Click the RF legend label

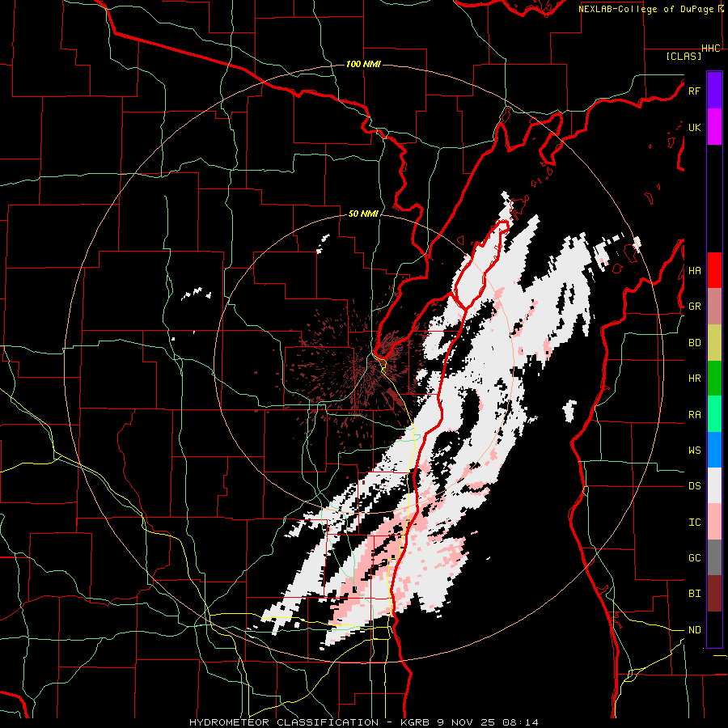click(x=694, y=91)
